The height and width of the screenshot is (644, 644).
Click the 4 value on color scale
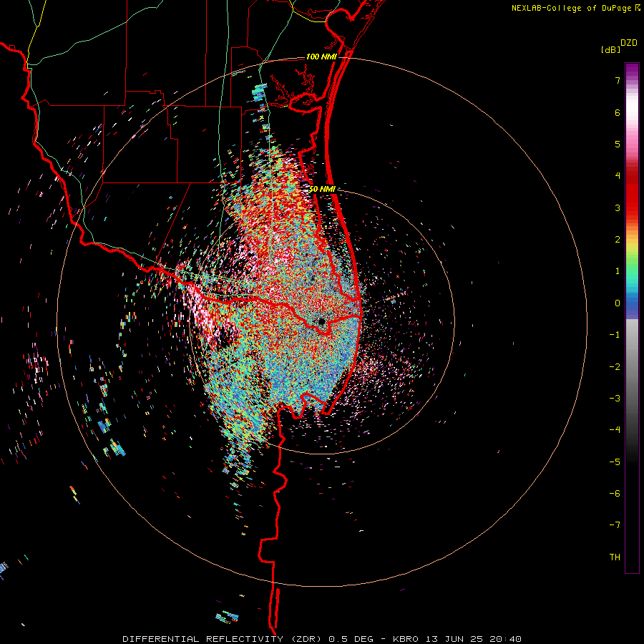[x=618, y=176]
